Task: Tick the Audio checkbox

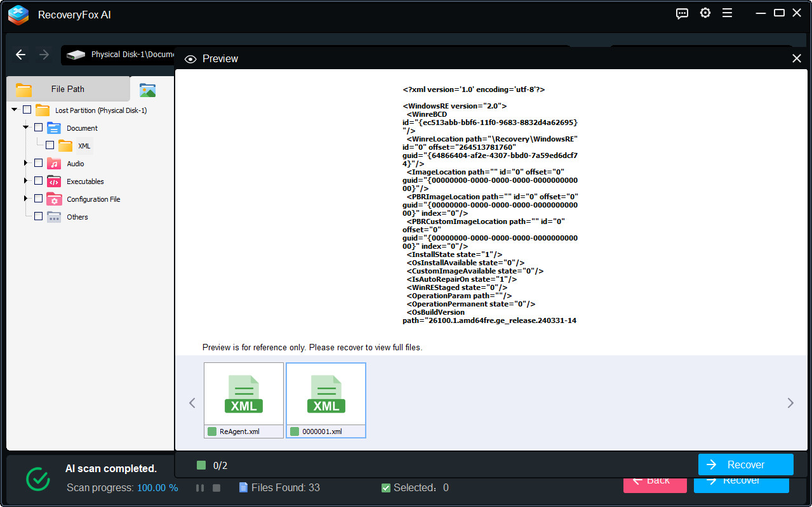Action: [x=38, y=163]
